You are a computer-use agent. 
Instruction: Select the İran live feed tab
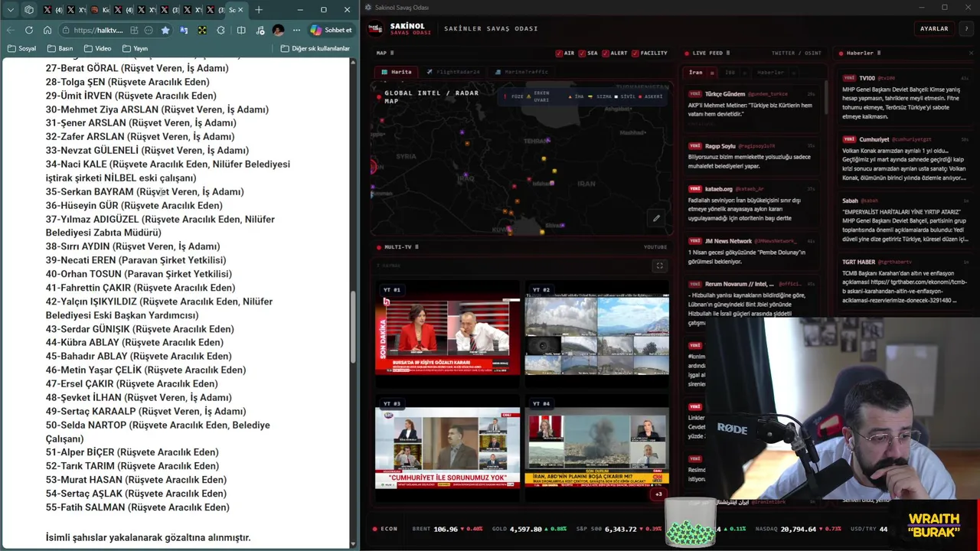tap(695, 72)
